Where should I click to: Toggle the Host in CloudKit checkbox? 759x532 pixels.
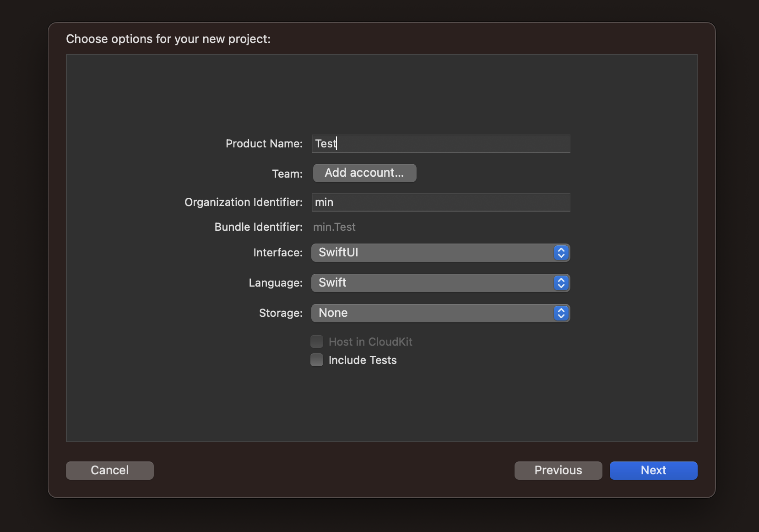(317, 342)
